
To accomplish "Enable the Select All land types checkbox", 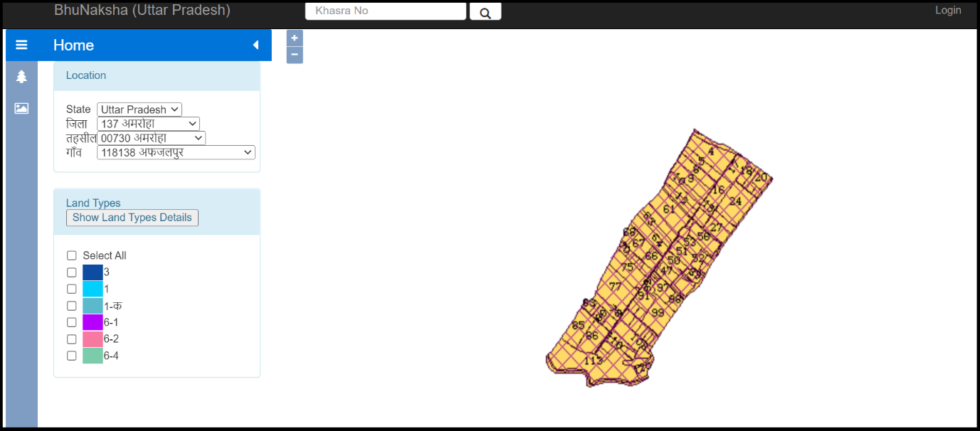I will click(x=71, y=255).
